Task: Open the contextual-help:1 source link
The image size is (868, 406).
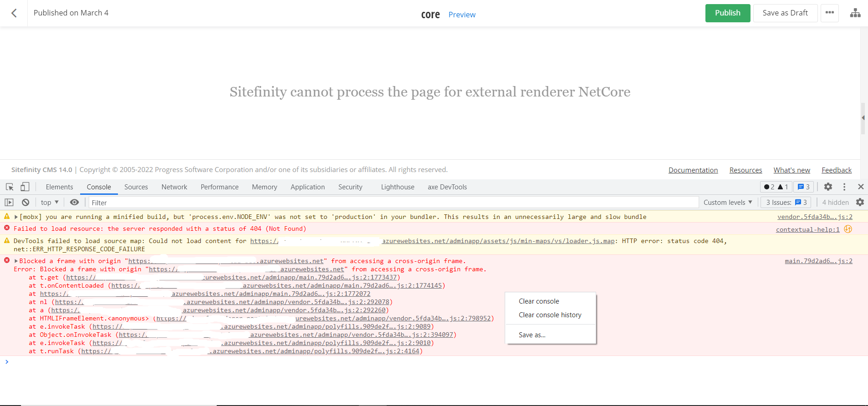Action: [807, 229]
